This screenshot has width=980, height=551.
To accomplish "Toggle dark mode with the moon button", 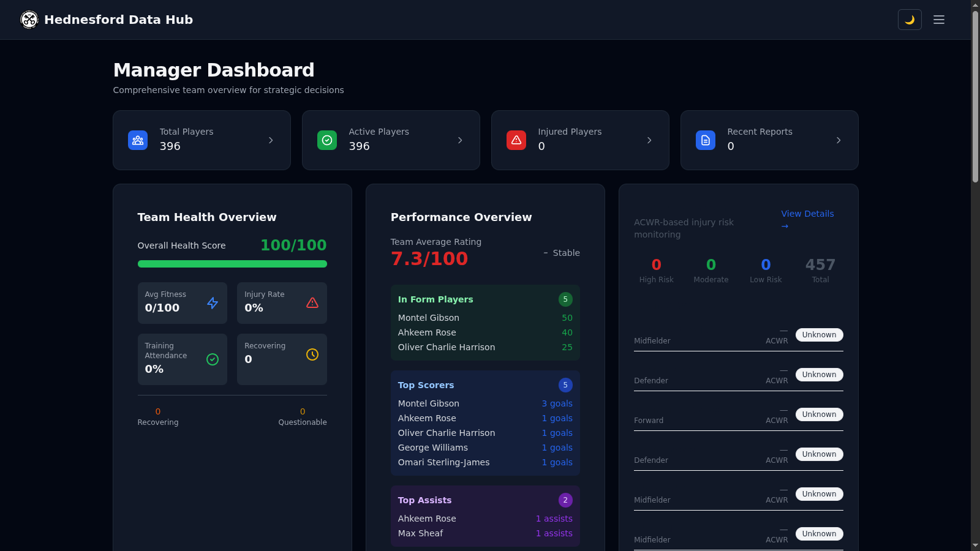I will (x=910, y=20).
